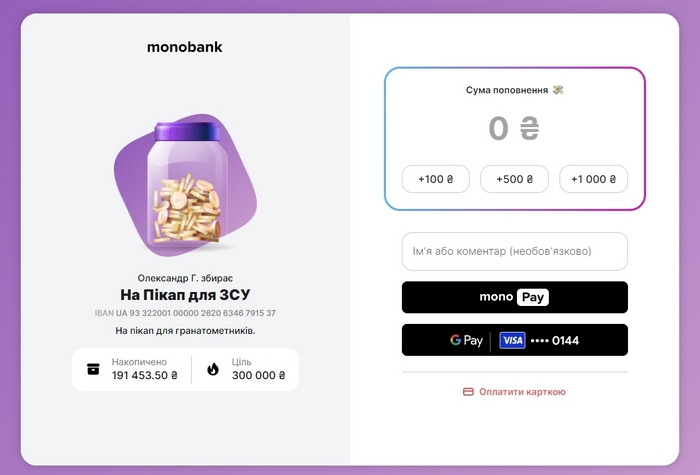Viewport: 700px width, 475px height.
Task: Pay using the mono Pay button
Action: 514,297
